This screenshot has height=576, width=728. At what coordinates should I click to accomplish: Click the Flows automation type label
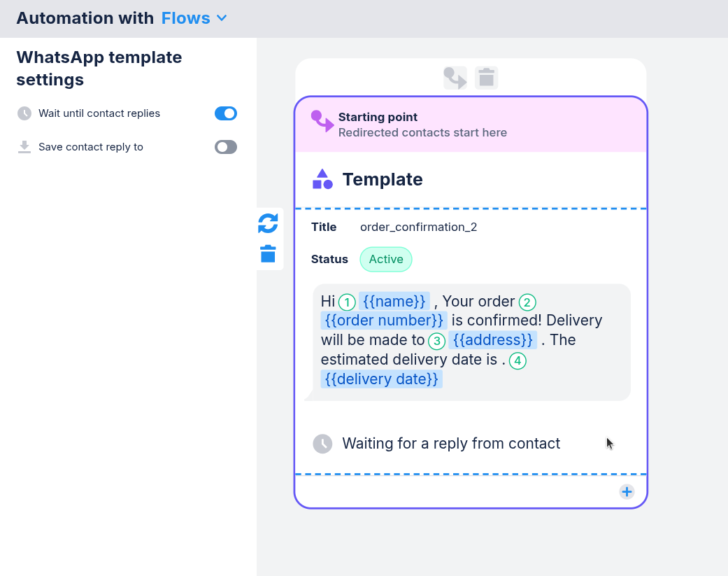pyautogui.click(x=185, y=18)
